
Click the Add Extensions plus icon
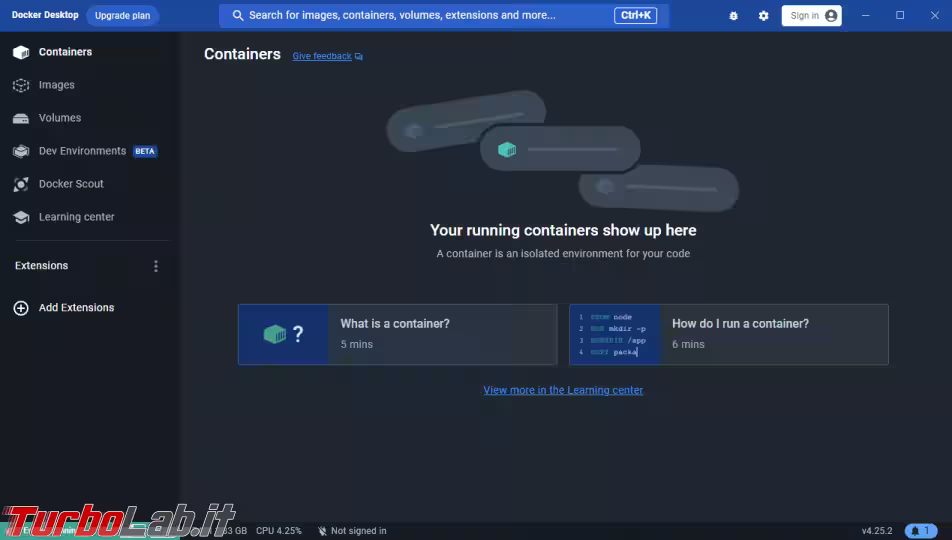coord(21,308)
